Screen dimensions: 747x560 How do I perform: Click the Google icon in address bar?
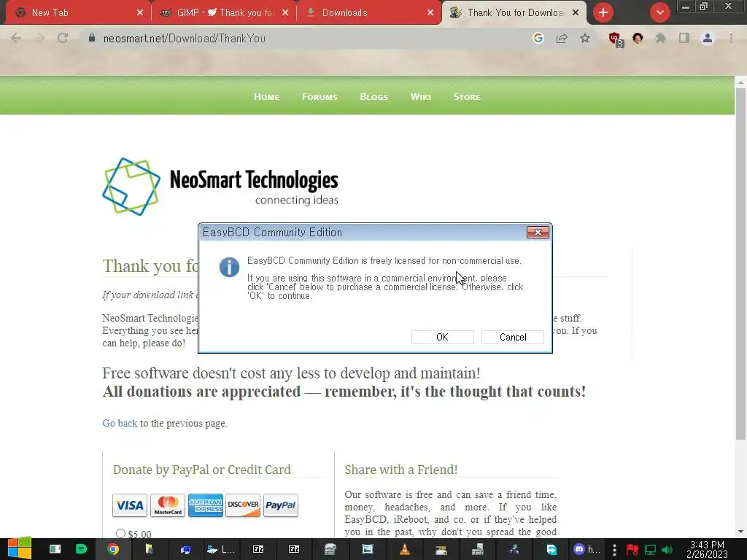click(538, 38)
